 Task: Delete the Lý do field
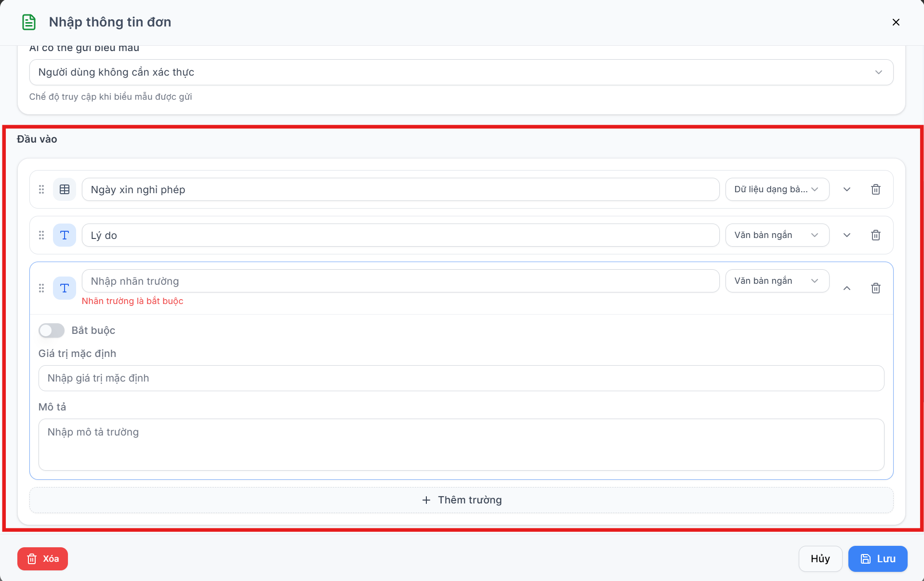pos(875,235)
